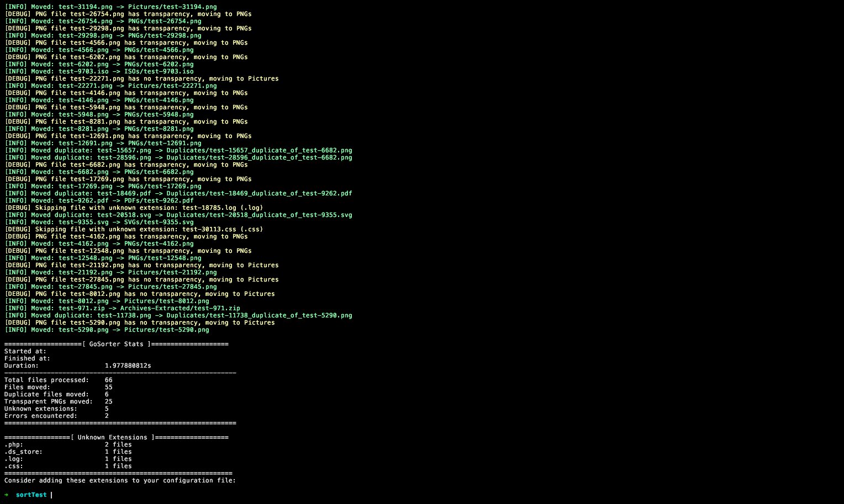Click the Duration value 1.977880812s
844x504 pixels.
click(x=127, y=365)
